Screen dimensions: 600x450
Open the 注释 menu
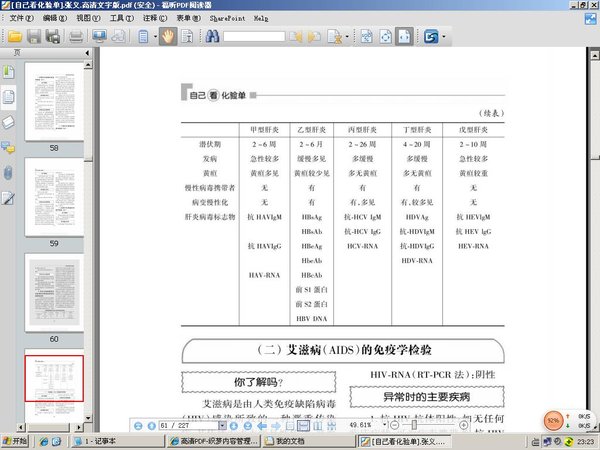coord(155,18)
